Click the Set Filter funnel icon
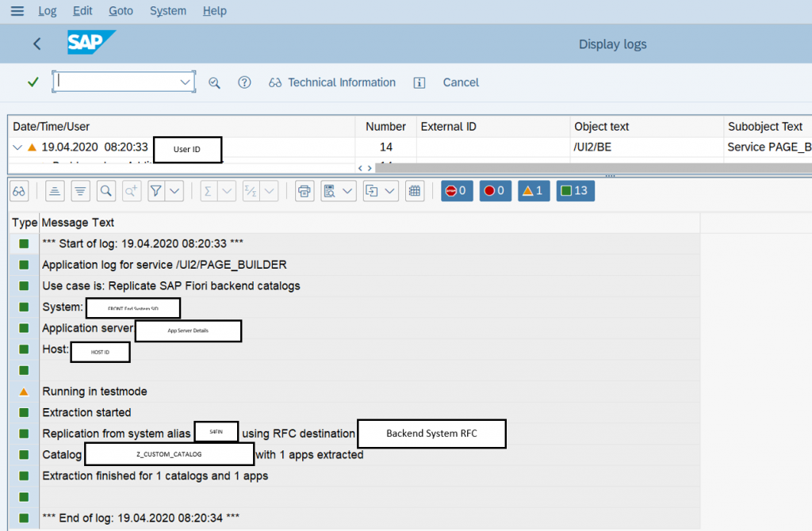Image resolution: width=812 pixels, height=531 pixels. 156,191
